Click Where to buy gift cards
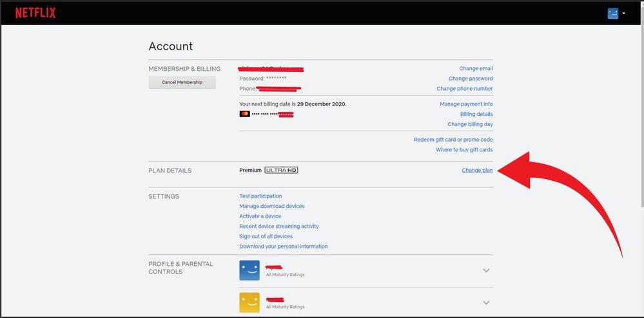The width and height of the screenshot is (644, 318). coord(464,150)
